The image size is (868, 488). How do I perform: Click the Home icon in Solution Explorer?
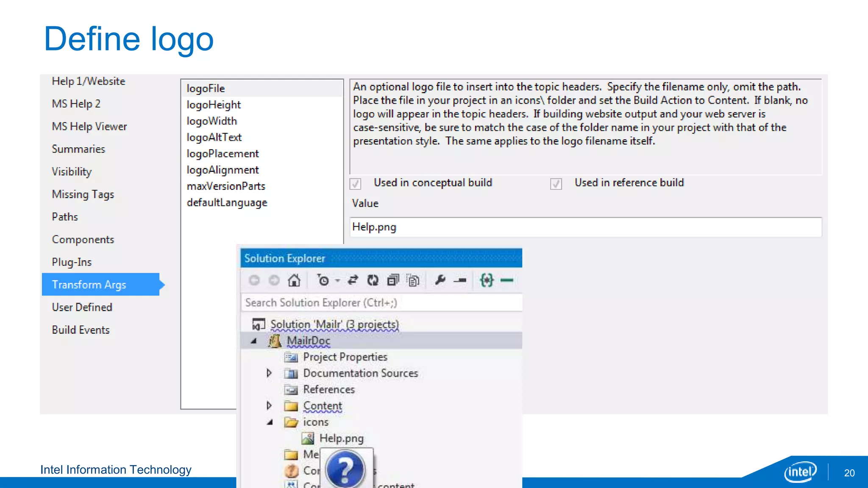pos(294,280)
